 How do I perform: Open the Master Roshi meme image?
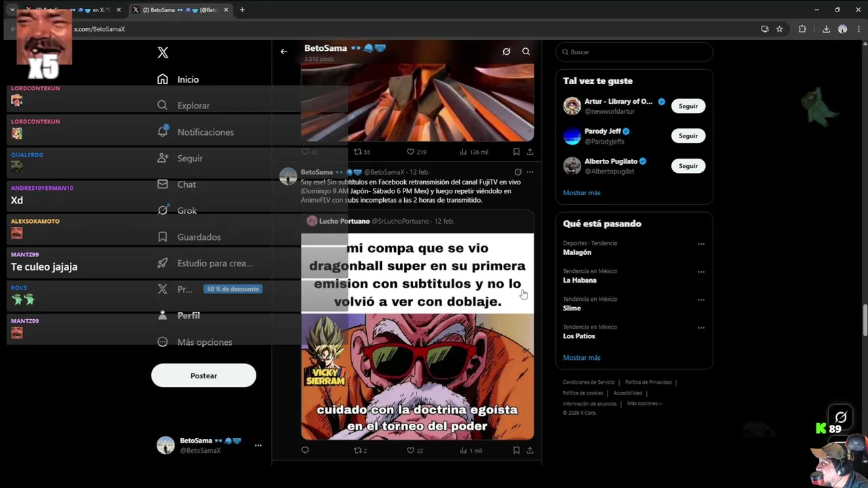pyautogui.click(x=418, y=337)
